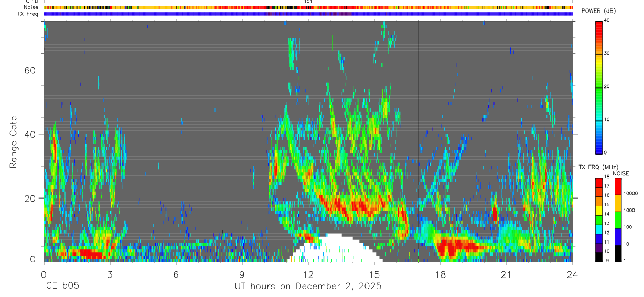This screenshot has width=644, height=297.
Task: Click the 10000 noise legend label
Action: (631, 194)
